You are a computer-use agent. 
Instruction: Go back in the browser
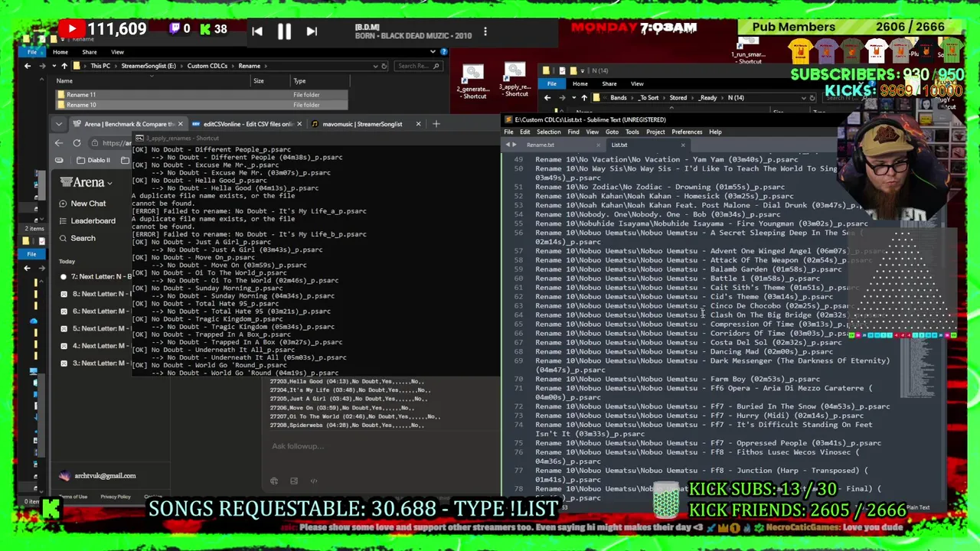(x=59, y=143)
